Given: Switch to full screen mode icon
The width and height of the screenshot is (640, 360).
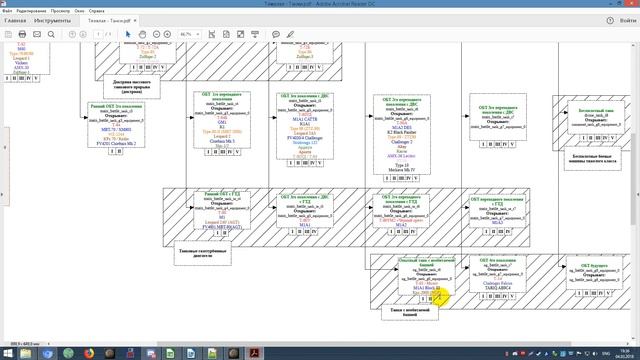Looking at the screenshot, I should coord(240,34).
